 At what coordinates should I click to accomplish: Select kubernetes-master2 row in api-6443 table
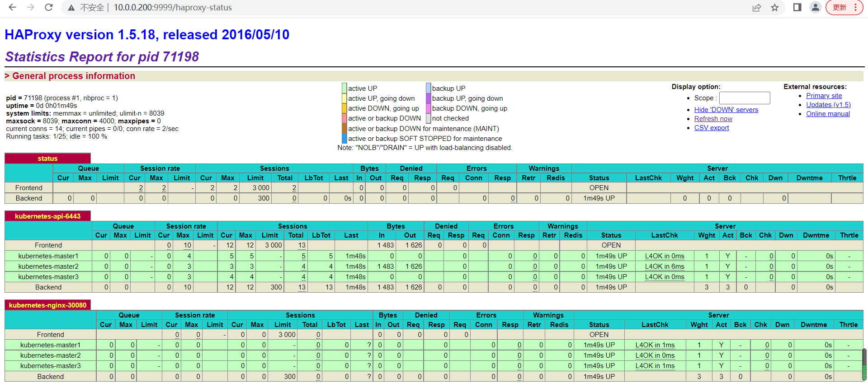pyautogui.click(x=434, y=266)
